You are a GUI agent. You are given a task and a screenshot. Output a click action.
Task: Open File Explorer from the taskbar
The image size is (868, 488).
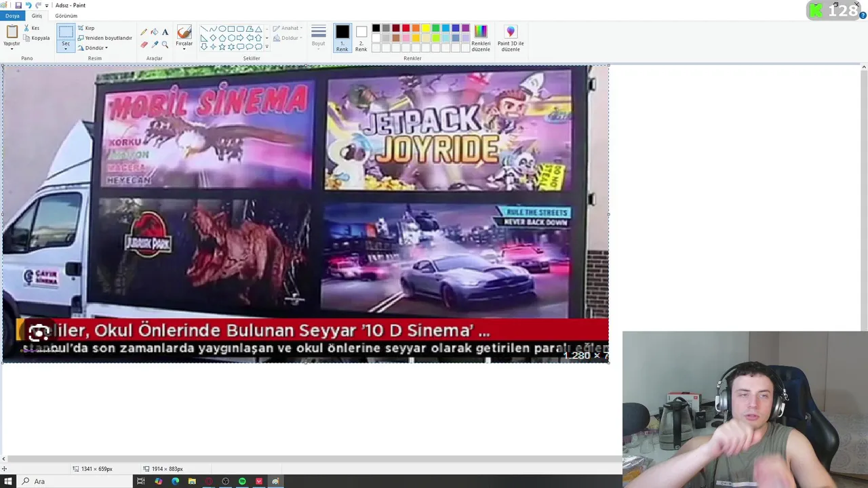192,481
